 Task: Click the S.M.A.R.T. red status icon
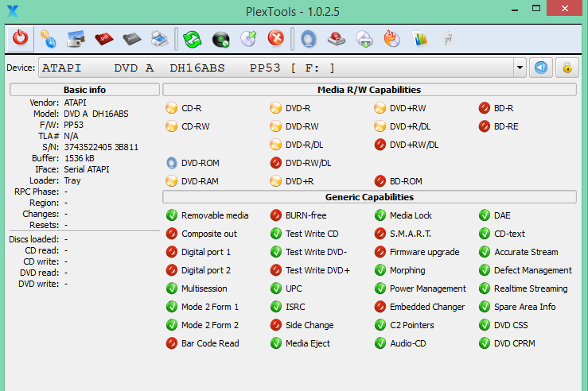coord(380,234)
